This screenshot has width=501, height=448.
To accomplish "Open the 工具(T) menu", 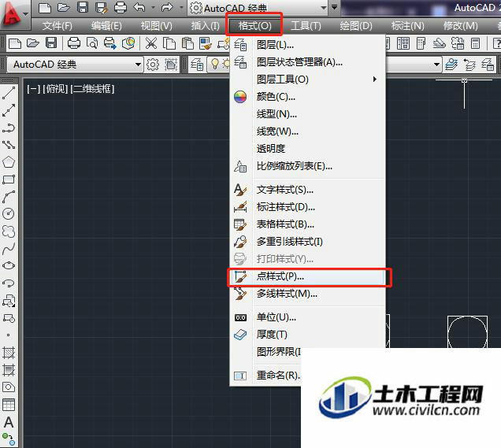I will (306, 26).
